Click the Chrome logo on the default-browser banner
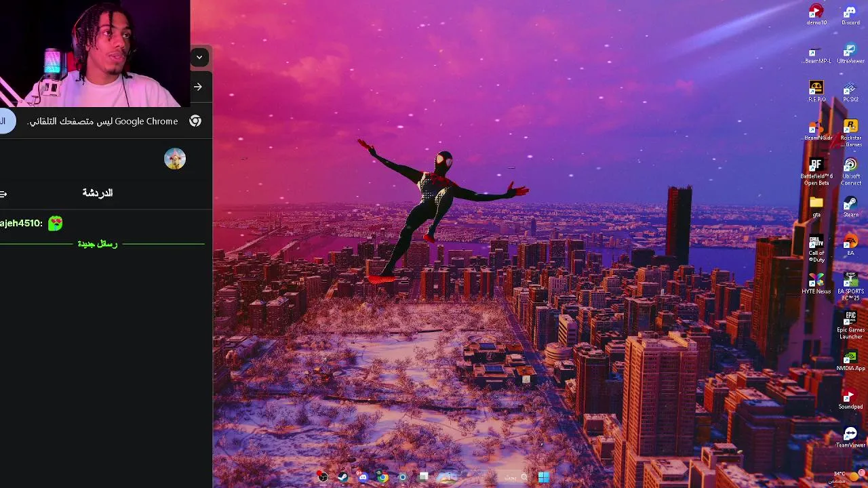The height and width of the screenshot is (488, 868). (x=195, y=121)
